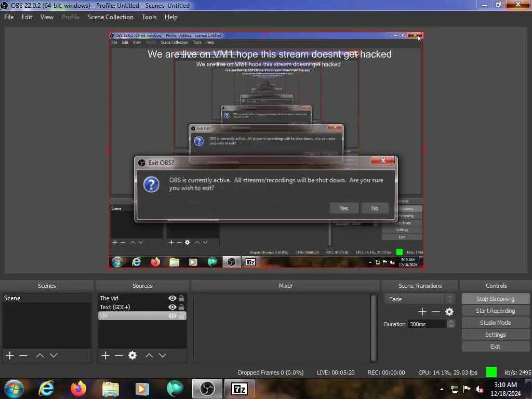Select the 'Text (GDI+)' source row
This screenshot has height=399, width=532.
pos(142,307)
